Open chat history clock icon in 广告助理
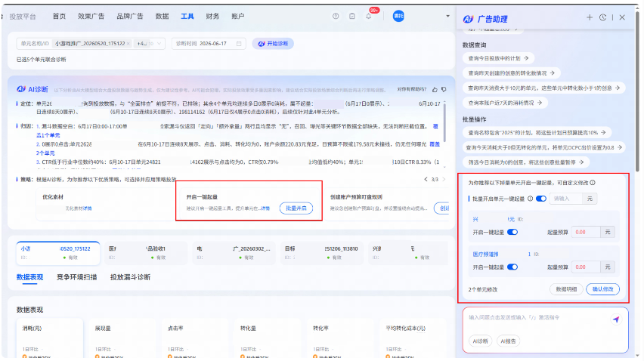The height and width of the screenshot is (361, 644). (x=602, y=17)
